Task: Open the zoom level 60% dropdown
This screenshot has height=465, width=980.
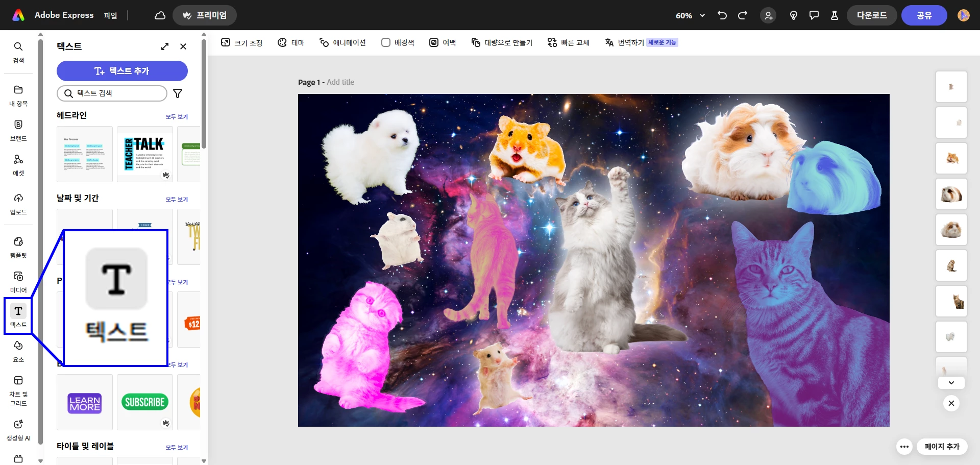Action: (690, 15)
